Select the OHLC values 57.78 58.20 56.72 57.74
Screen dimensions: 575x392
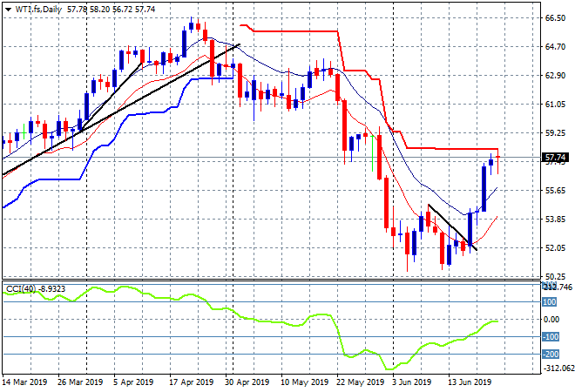coord(112,10)
